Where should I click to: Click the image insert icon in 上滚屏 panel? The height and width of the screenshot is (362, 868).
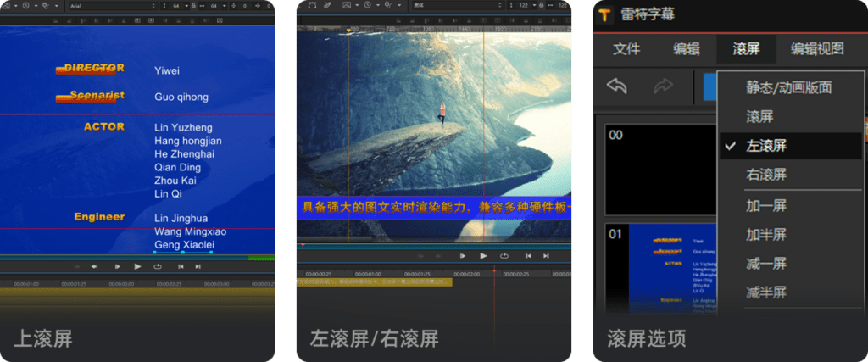pos(6,6)
